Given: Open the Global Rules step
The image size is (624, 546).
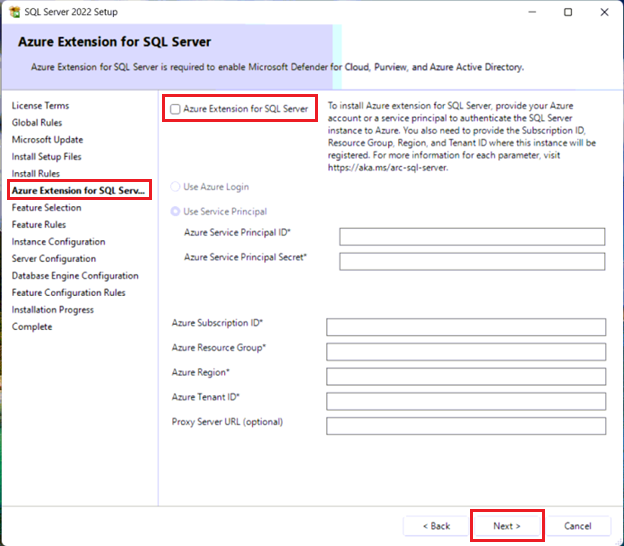Looking at the screenshot, I should tap(37, 123).
